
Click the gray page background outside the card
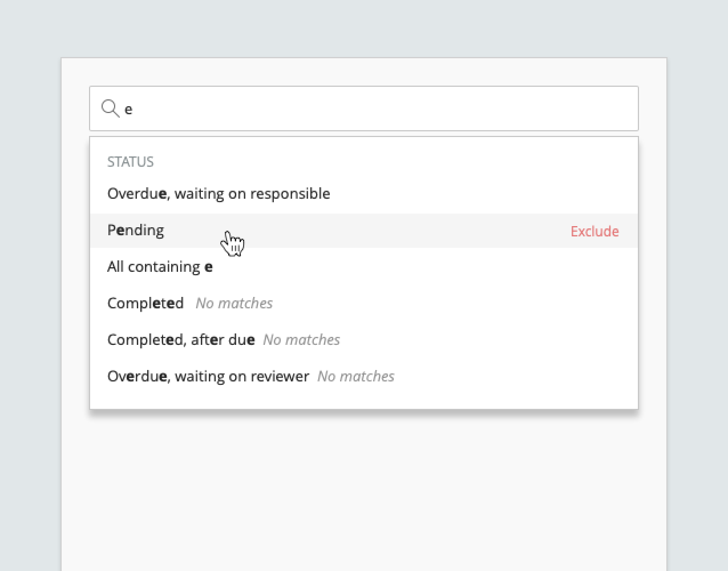pyautogui.click(x=29, y=285)
